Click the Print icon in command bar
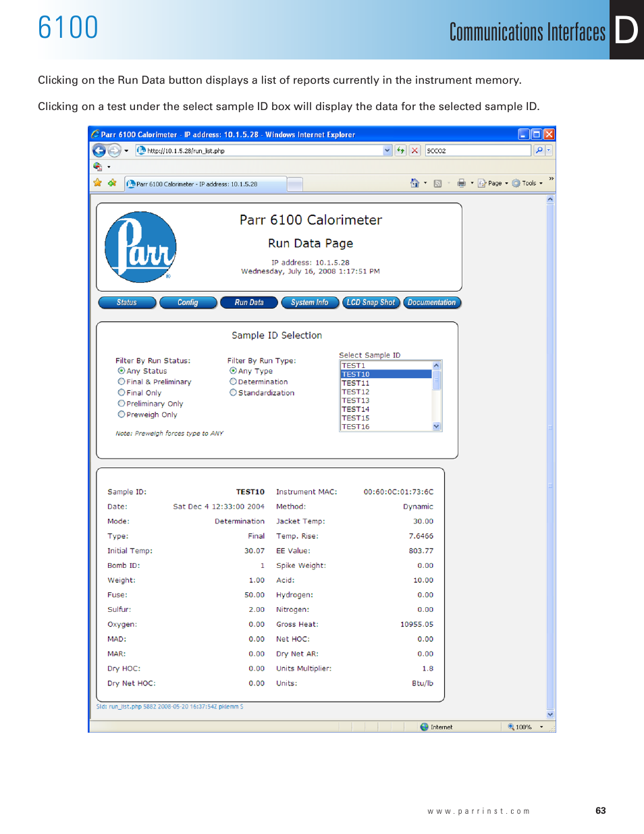The image size is (644, 834). [461, 183]
